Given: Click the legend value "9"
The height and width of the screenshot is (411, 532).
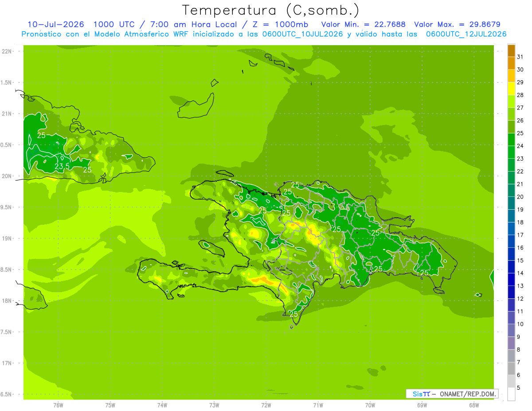Looking at the screenshot, I should click(x=519, y=337).
